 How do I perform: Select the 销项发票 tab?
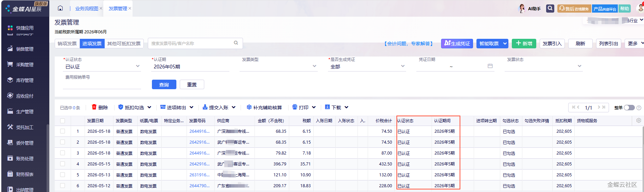[x=67, y=44]
